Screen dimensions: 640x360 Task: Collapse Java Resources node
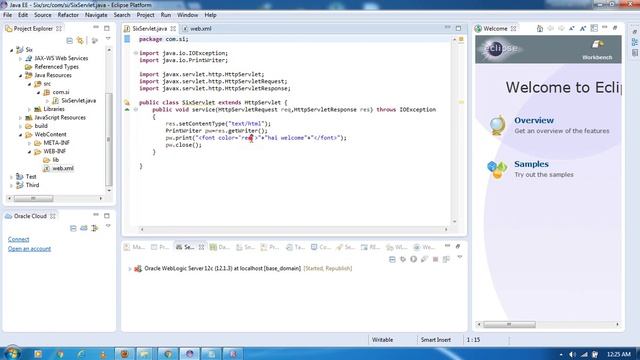point(20,76)
